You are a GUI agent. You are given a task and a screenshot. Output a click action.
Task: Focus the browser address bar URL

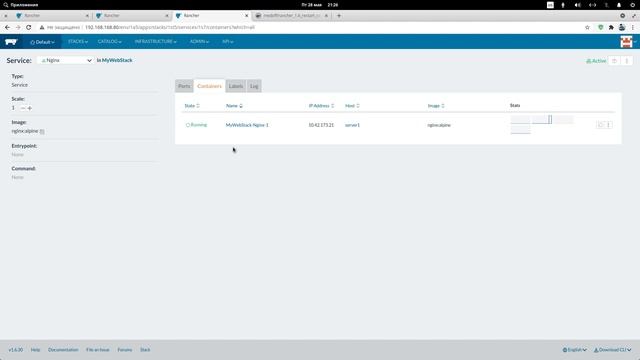point(170,27)
